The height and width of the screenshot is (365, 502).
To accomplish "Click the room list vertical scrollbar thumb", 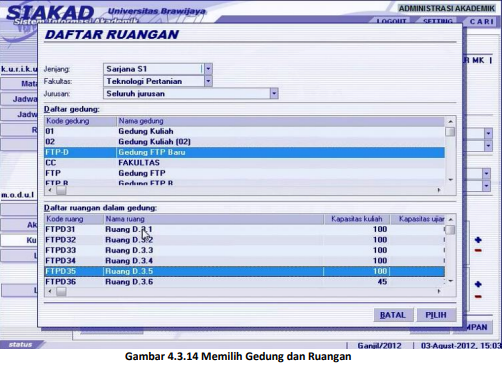I will coord(450,230).
